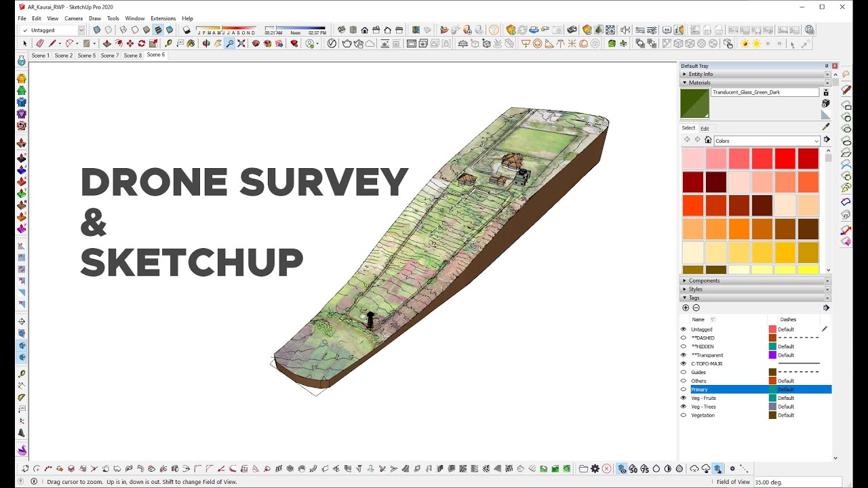Show the **DASHED tag

tap(684, 338)
